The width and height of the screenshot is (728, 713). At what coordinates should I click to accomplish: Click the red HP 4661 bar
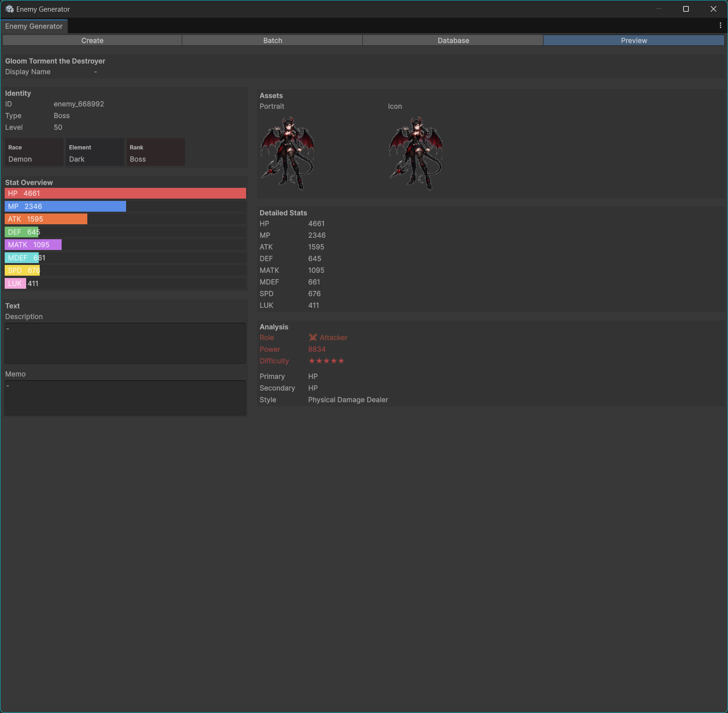(125, 193)
